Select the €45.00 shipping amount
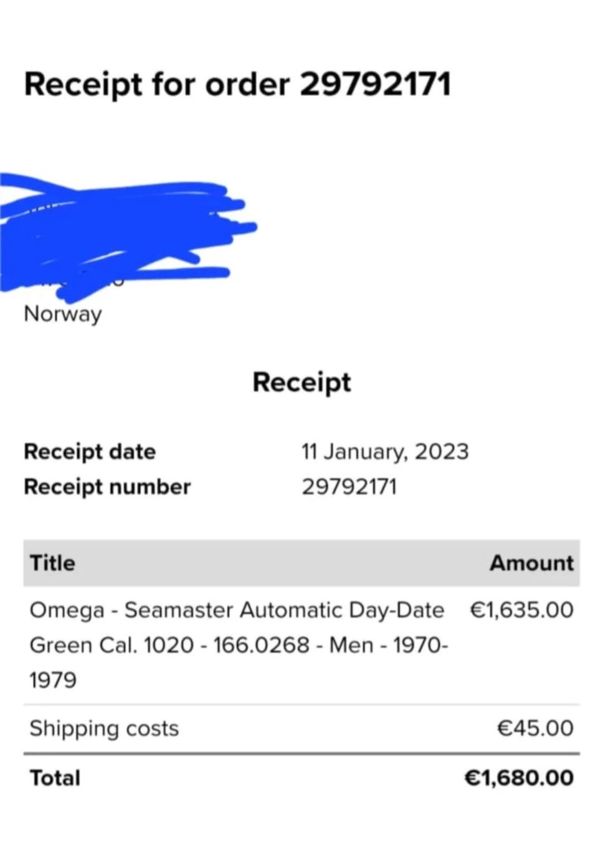The image size is (598, 868). [535, 728]
